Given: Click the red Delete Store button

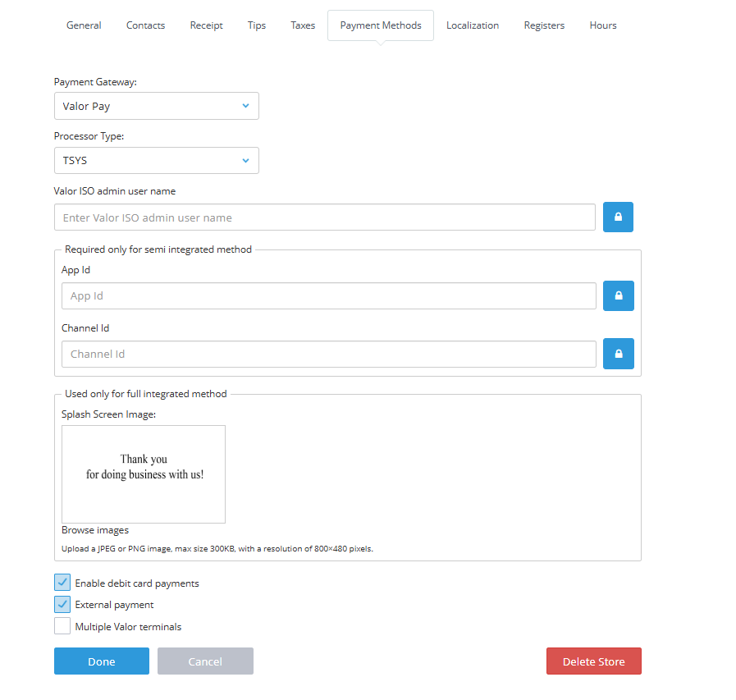Looking at the screenshot, I should coord(593,661).
